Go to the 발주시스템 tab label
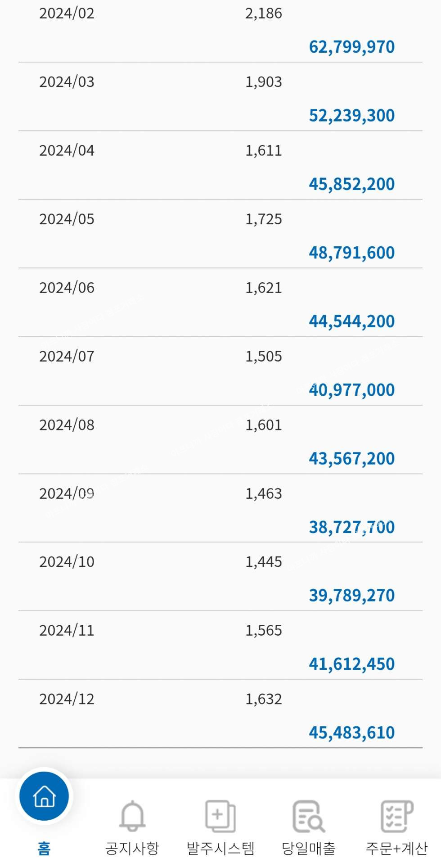Image resolution: width=441 pixels, height=868 pixels. [x=220, y=848]
